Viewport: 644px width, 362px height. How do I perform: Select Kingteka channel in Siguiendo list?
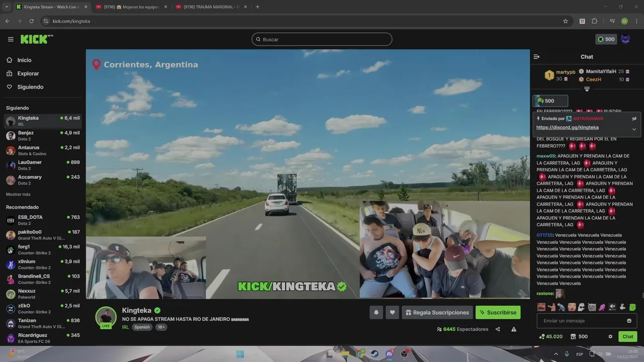point(43,121)
